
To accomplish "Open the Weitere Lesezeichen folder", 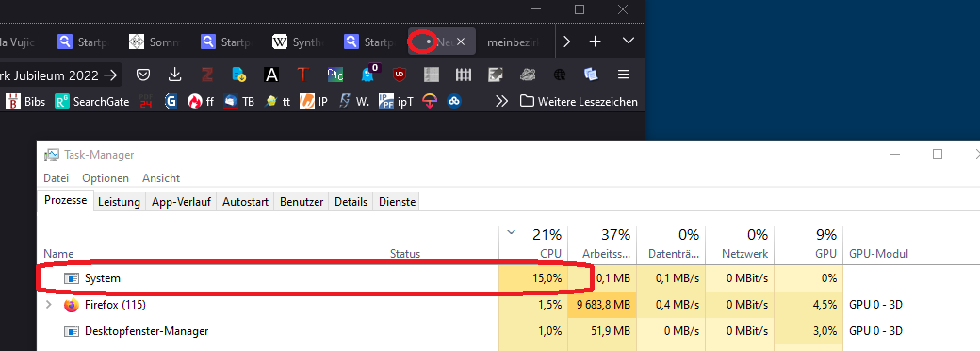I will 580,101.
